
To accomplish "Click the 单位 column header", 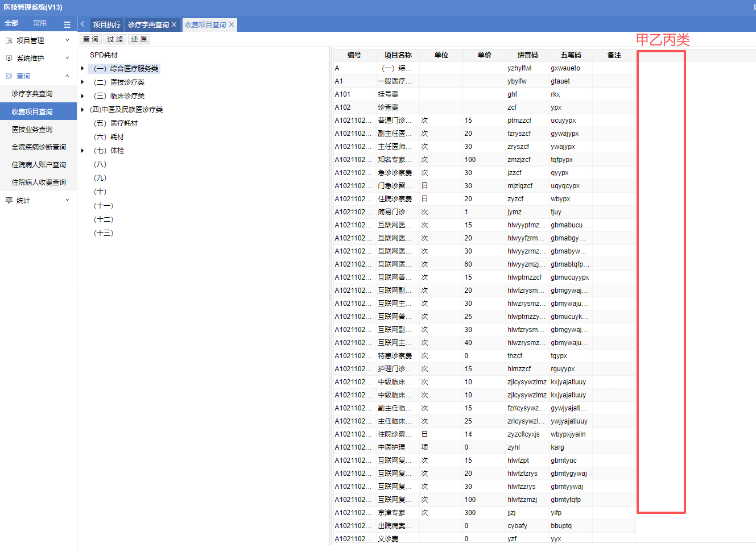I will [441, 55].
